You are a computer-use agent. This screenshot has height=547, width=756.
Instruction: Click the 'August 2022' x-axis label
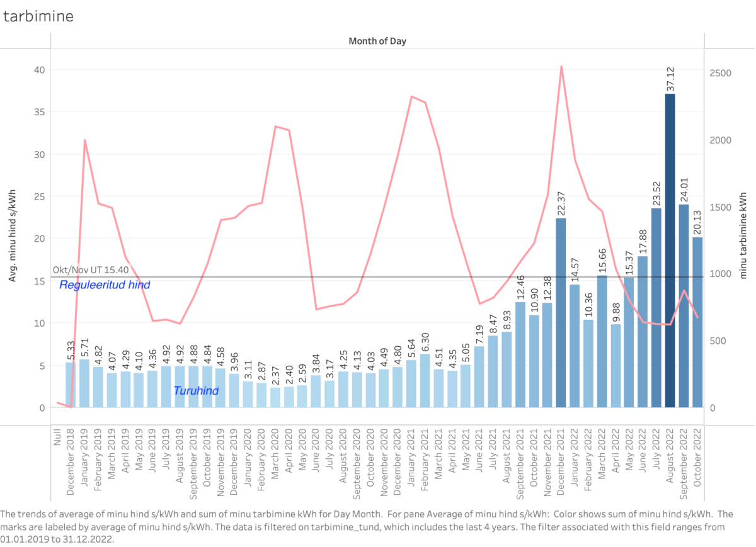coord(670,458)
